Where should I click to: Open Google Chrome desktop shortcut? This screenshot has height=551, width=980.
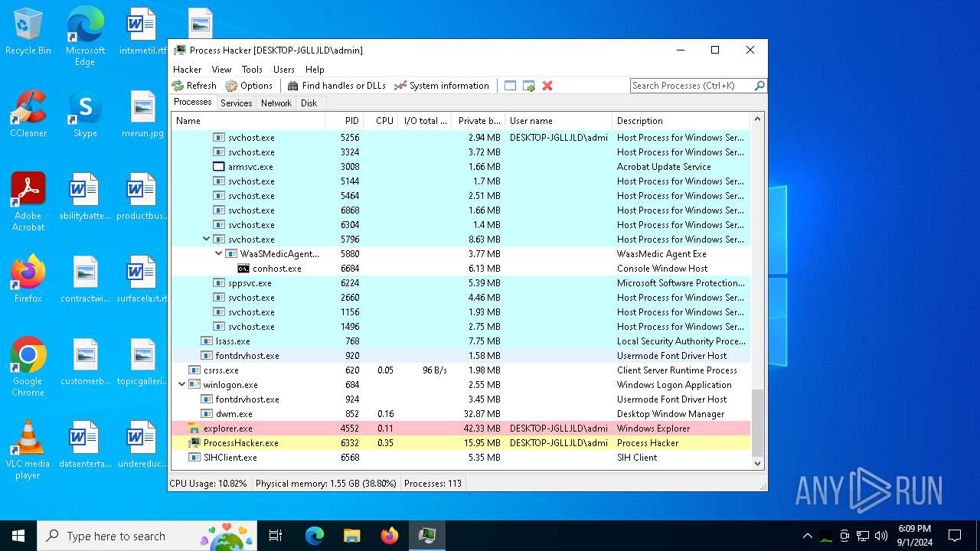point(28,367)
